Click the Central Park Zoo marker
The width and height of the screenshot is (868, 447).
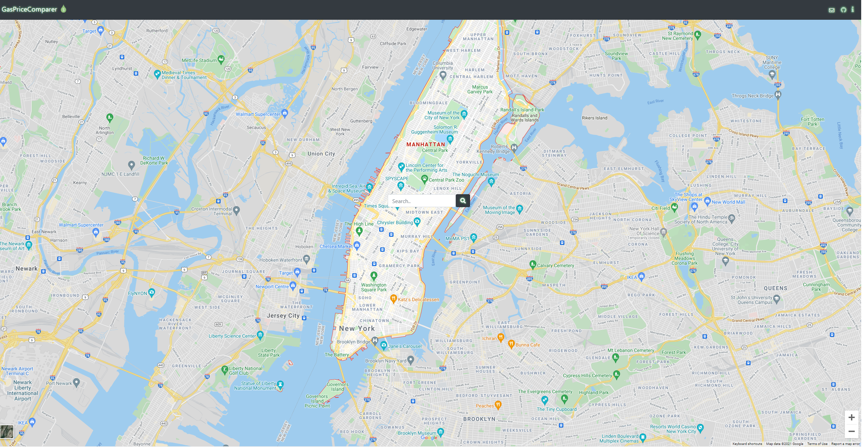click(x=424, y=178)
